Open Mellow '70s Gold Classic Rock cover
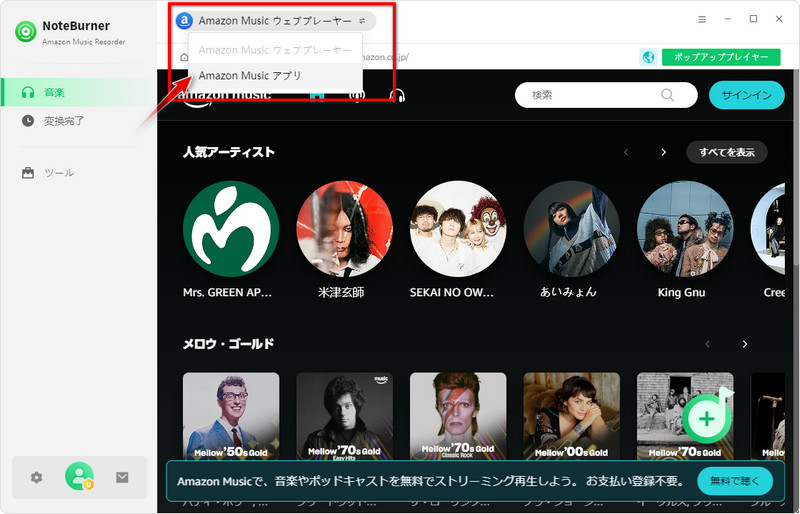Viewport: 800px width, 514px height. pos(458,416)
